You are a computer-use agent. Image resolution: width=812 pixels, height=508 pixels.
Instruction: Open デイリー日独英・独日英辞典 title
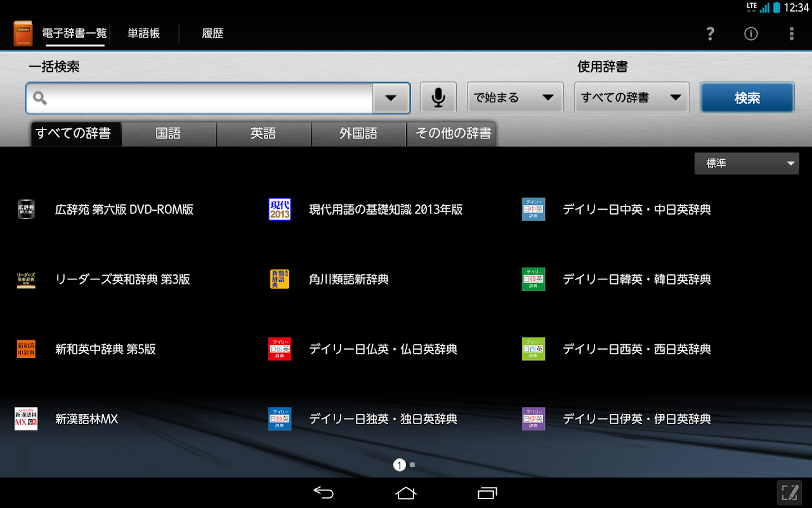(x=383, y=419)
